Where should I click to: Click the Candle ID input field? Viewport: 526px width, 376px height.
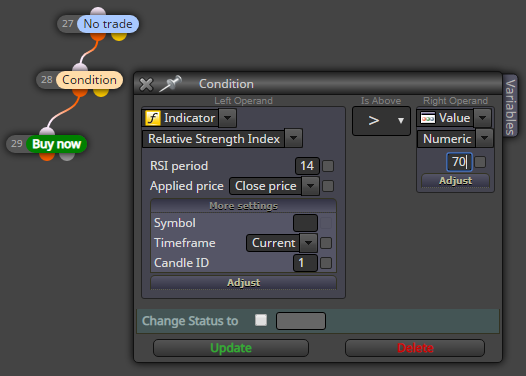pos(305,263)
